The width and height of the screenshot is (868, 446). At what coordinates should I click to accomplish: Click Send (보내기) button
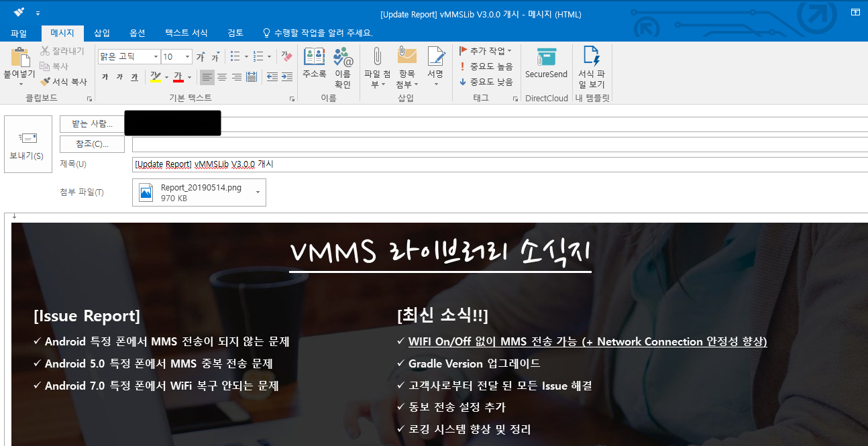tap(28, 144)
